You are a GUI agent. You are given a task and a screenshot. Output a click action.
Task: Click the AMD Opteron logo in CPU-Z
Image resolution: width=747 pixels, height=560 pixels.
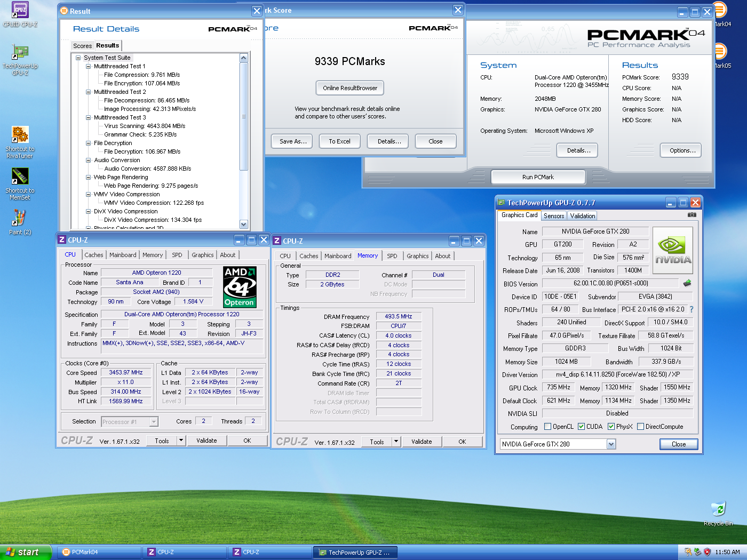240,287
